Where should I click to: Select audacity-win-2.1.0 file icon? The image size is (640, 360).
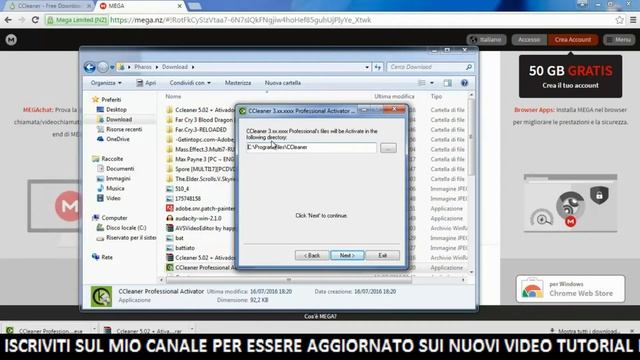click(170, 218)
